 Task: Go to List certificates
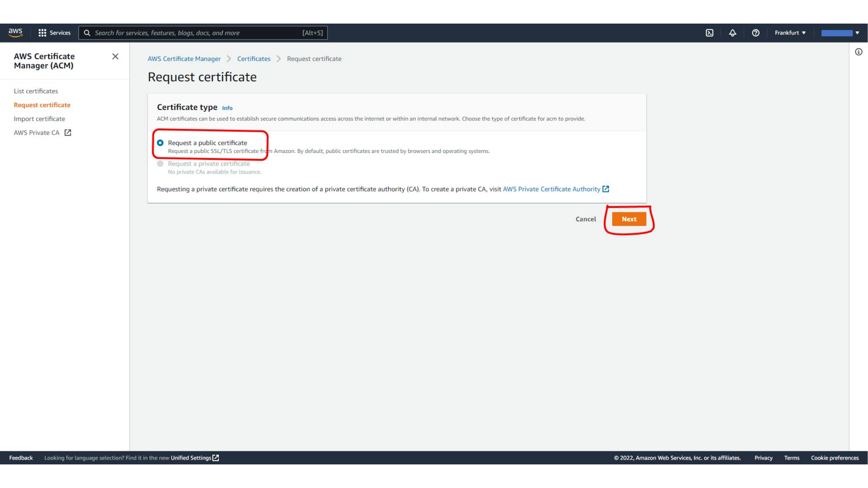coord(36,91)
